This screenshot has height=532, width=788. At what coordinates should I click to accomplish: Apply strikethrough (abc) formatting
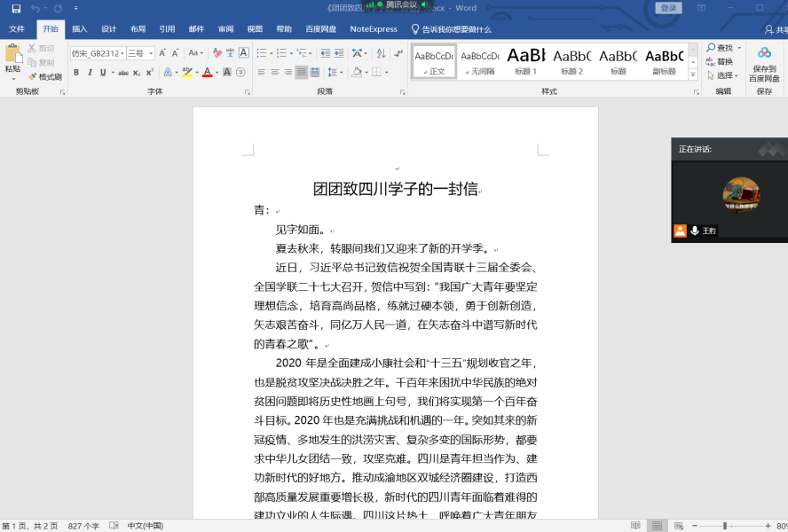[x=123, y=73]
